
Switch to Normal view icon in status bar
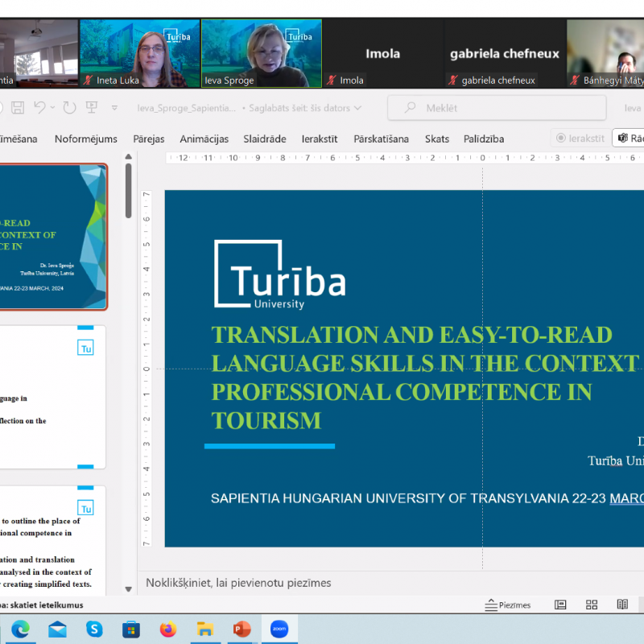pos(560,605)
